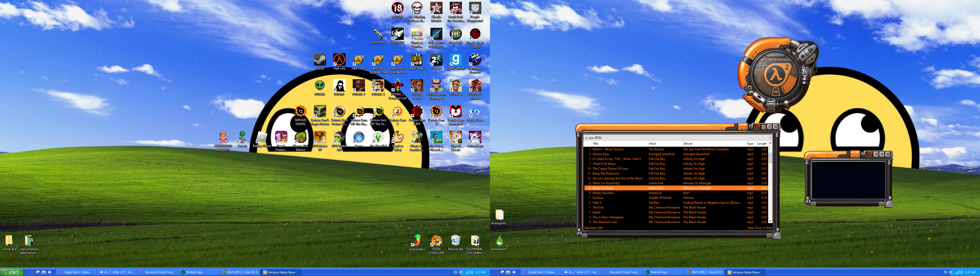
Task: Launch South Park The Fractured shortcut
Action: 455,12
